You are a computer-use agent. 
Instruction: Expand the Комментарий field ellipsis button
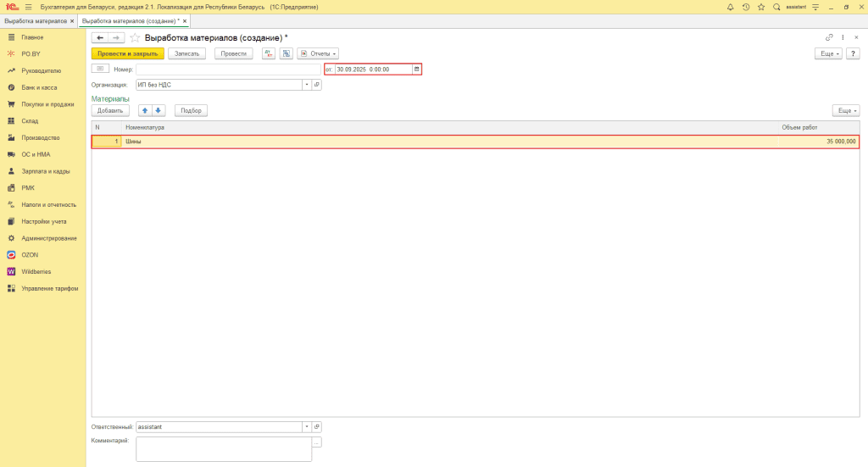(x=317, y=442)
